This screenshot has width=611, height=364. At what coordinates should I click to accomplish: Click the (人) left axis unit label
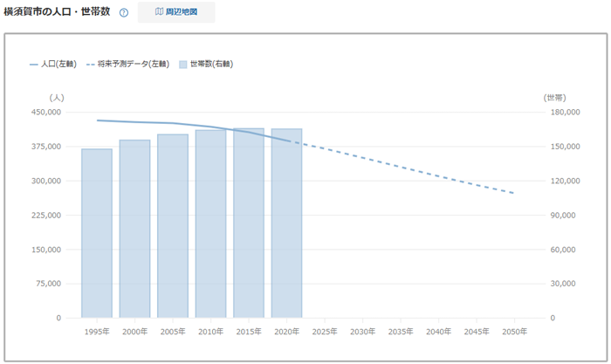57,98
